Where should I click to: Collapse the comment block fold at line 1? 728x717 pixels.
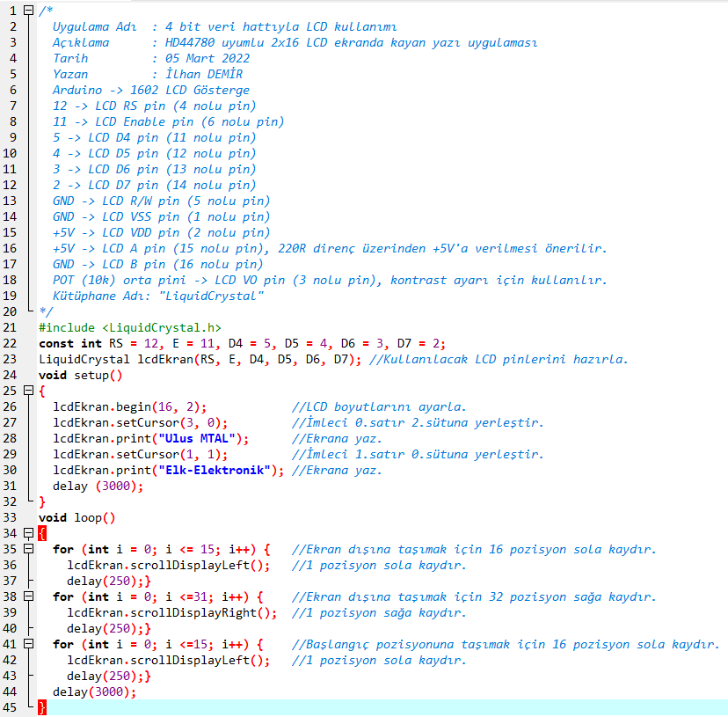point(28,11)
